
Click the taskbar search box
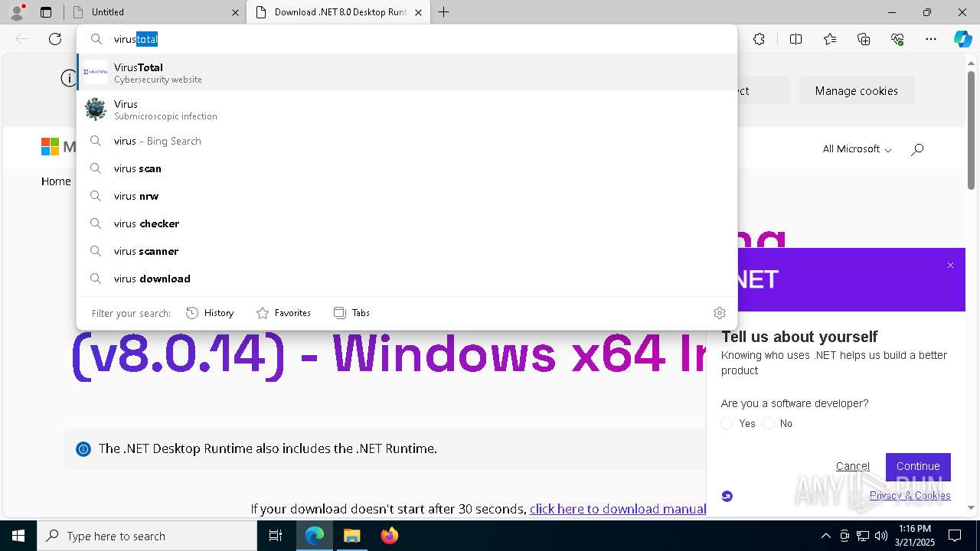tap(147, 536)
